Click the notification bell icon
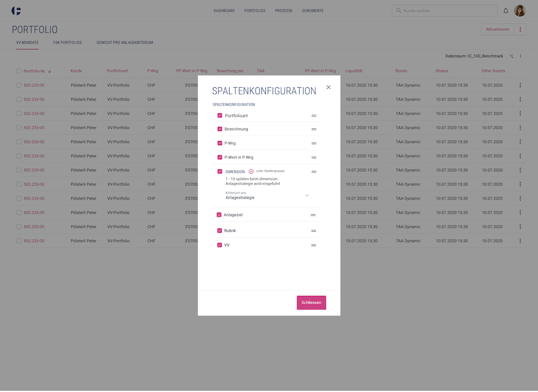This screenshot has width=538, height=392. tap(506, 11)
